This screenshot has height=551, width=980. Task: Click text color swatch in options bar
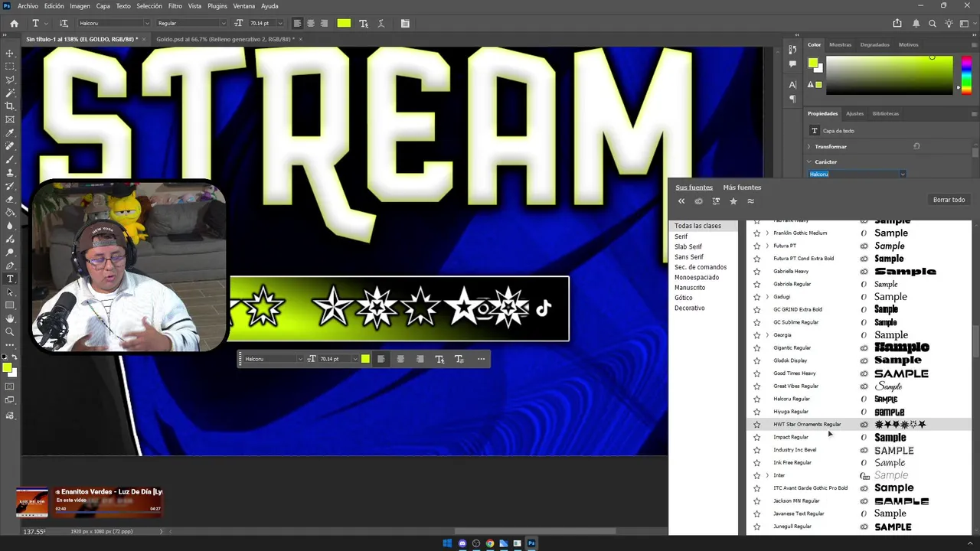pyautogui.click(x=344, y=23)
